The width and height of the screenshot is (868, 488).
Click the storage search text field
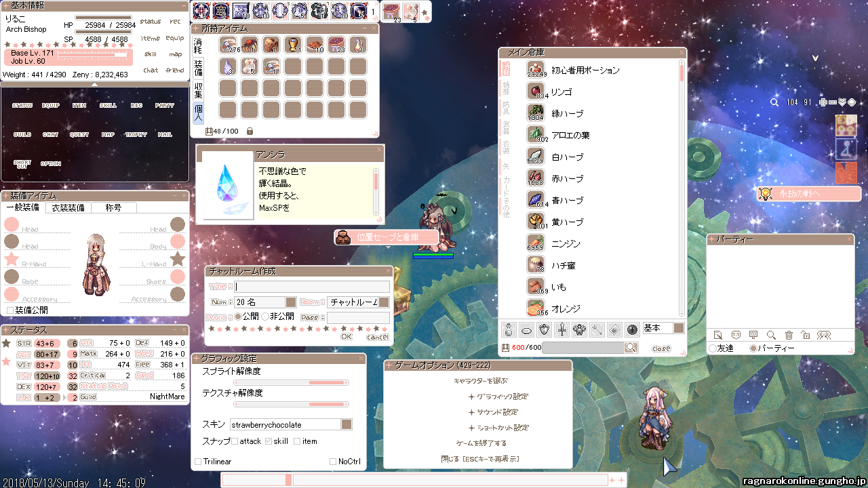[583, 348]
